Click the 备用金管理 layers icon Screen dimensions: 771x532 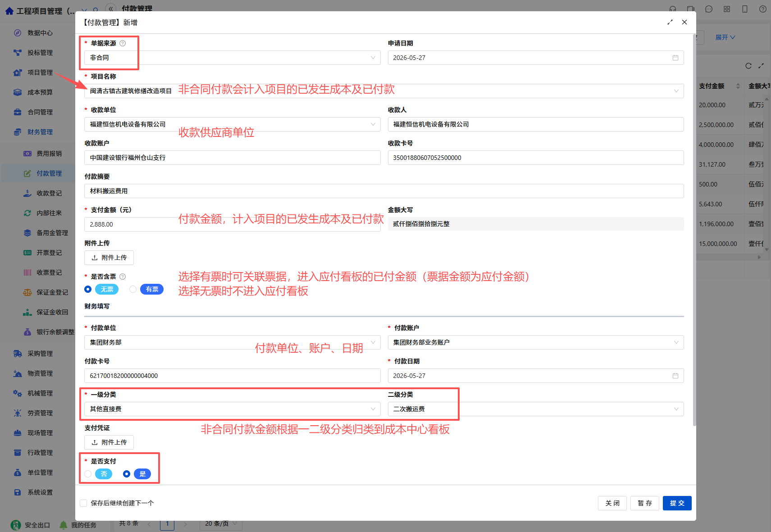(x=27, y=233)
